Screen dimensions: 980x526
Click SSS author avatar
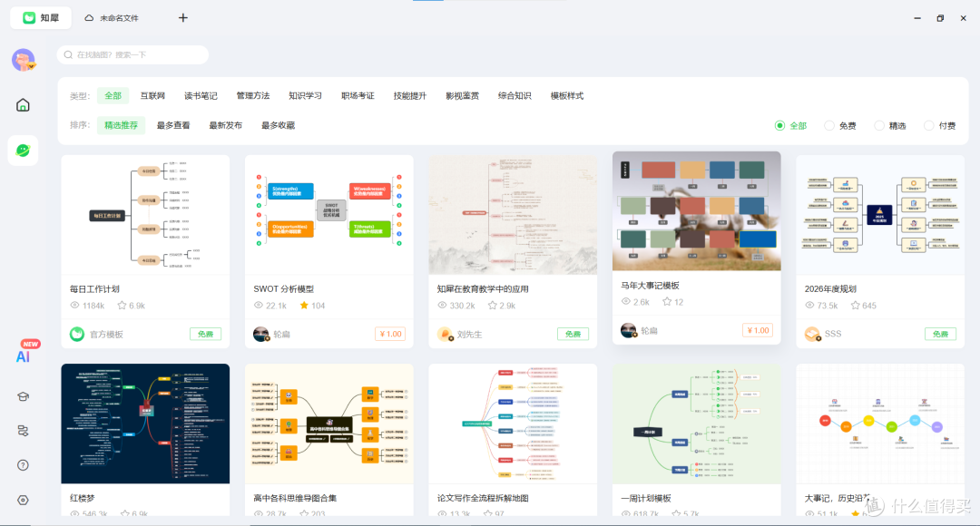(x=812, y=335)
